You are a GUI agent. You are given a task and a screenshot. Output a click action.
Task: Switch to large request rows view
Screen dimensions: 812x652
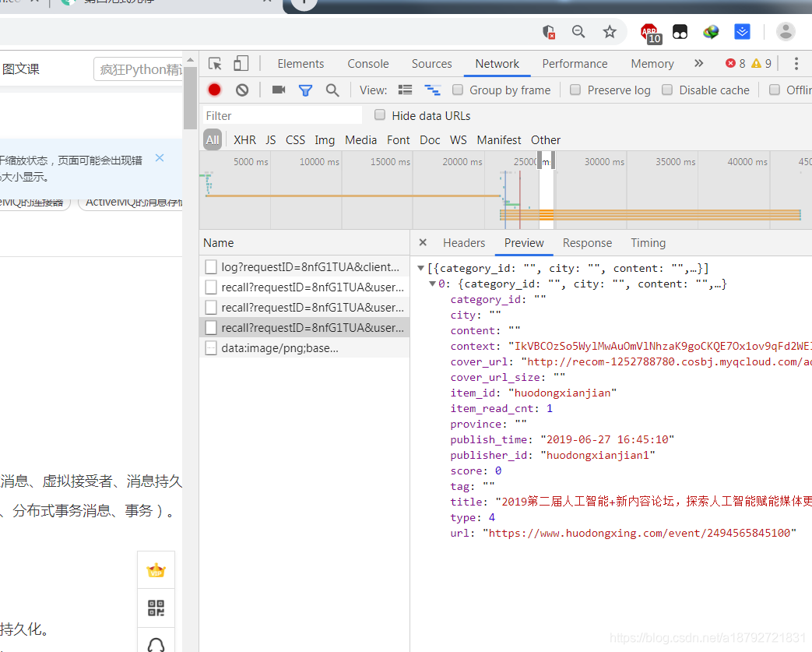pos(405,90)
